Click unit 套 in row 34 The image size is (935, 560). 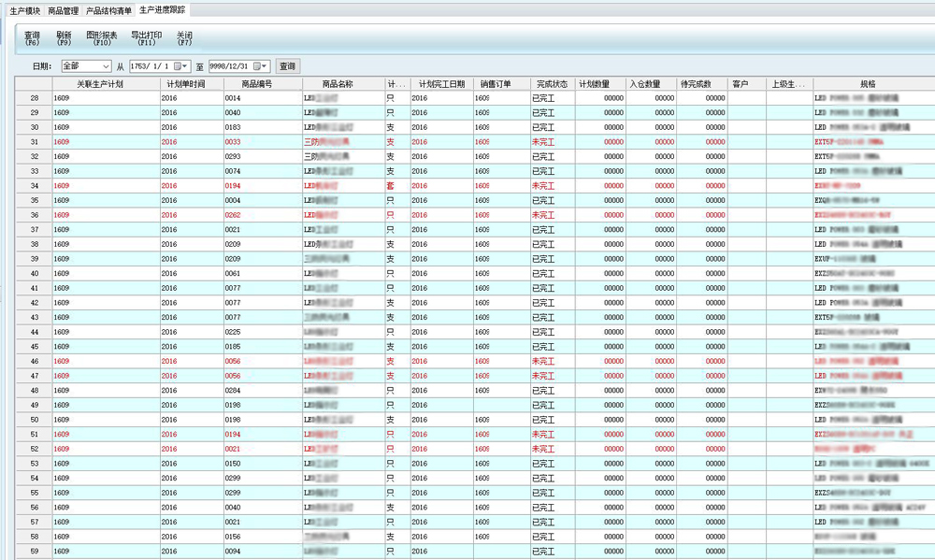click(391, 185)
